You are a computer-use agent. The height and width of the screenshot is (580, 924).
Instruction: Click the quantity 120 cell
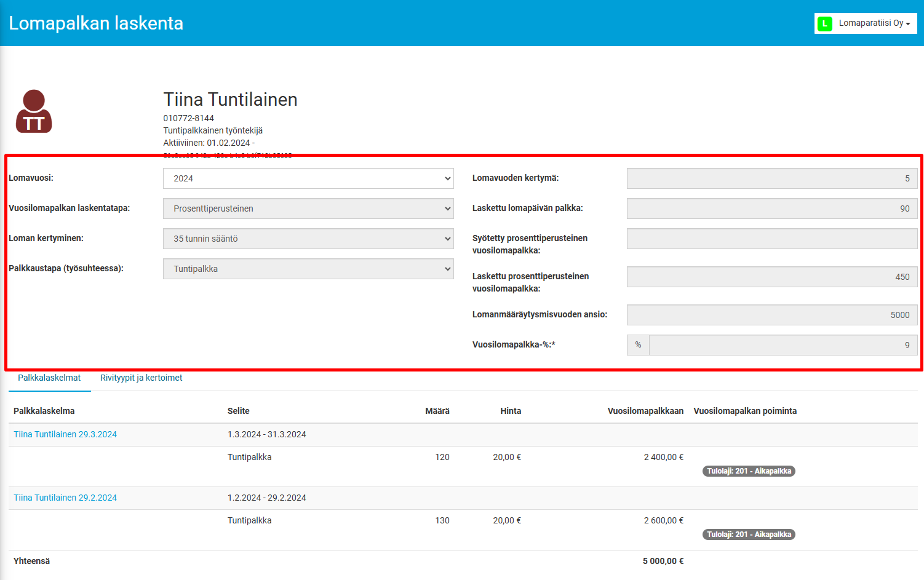click(442, 457)
